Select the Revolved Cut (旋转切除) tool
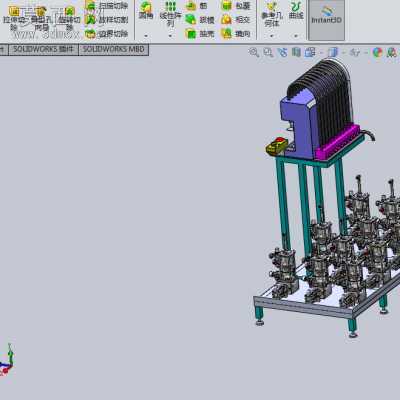Screen dimensions: 400x400 coord(69,18)
